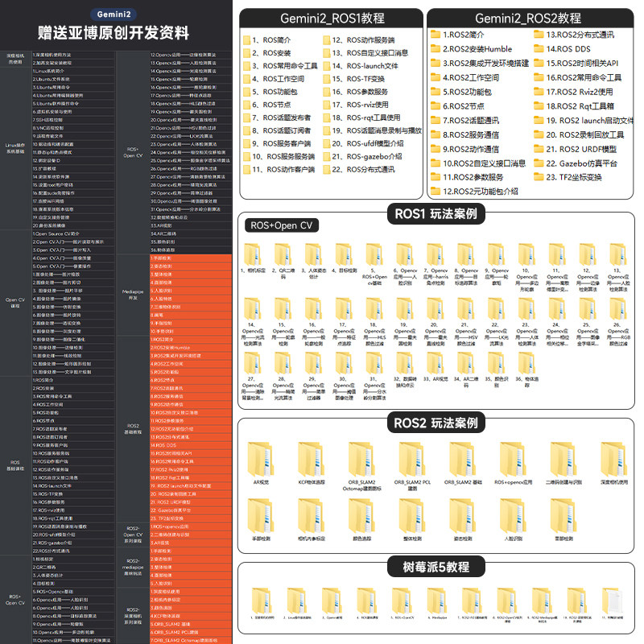This screenshot has width=644, height=644.
Task: Open the '2、ROS安装' folder
Action: [267, 53]
